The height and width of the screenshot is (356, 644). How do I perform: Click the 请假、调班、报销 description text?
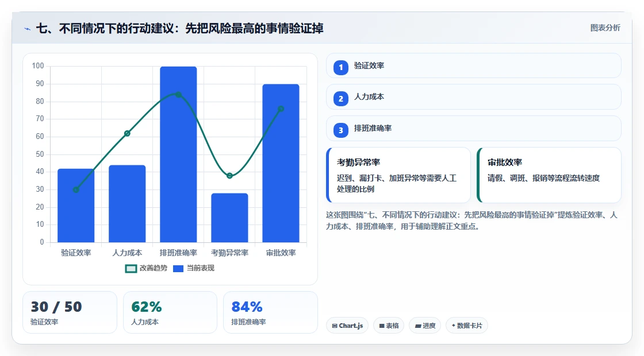coord(543,178)
